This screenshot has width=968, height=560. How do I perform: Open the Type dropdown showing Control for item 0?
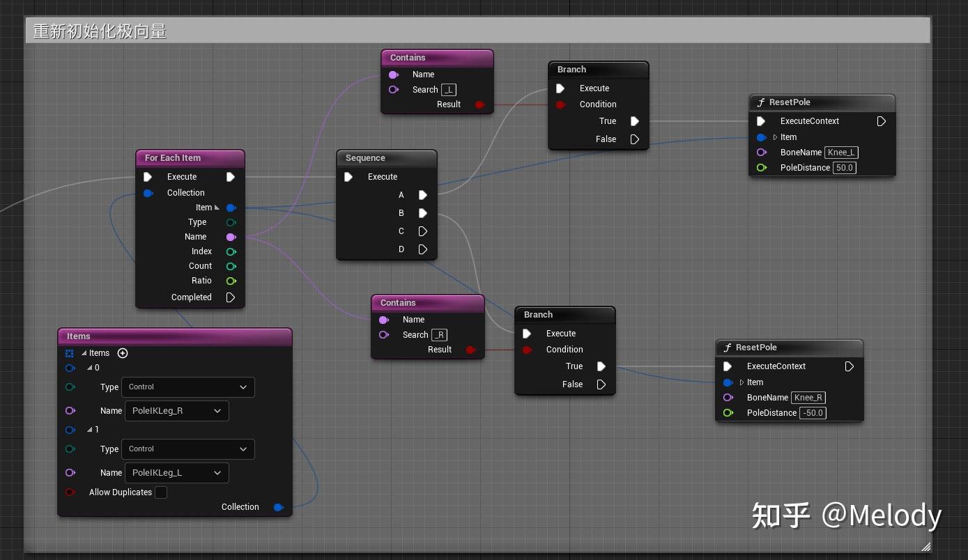click(x=187, y=387)
